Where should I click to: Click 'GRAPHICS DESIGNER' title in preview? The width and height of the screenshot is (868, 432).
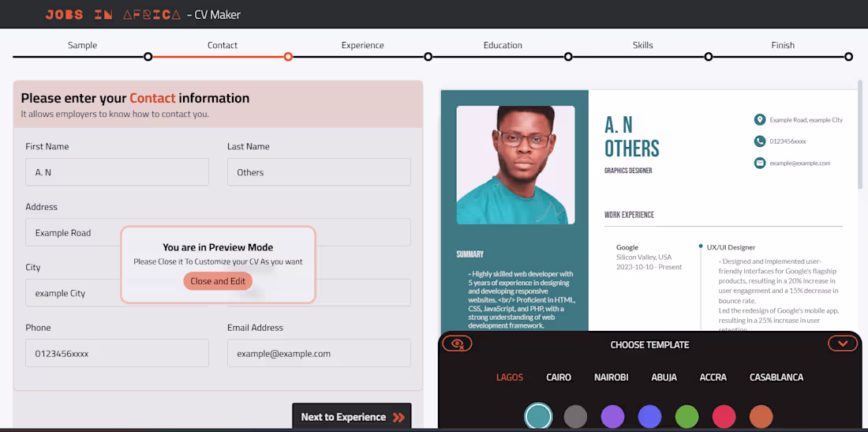(x=628, y=171)
